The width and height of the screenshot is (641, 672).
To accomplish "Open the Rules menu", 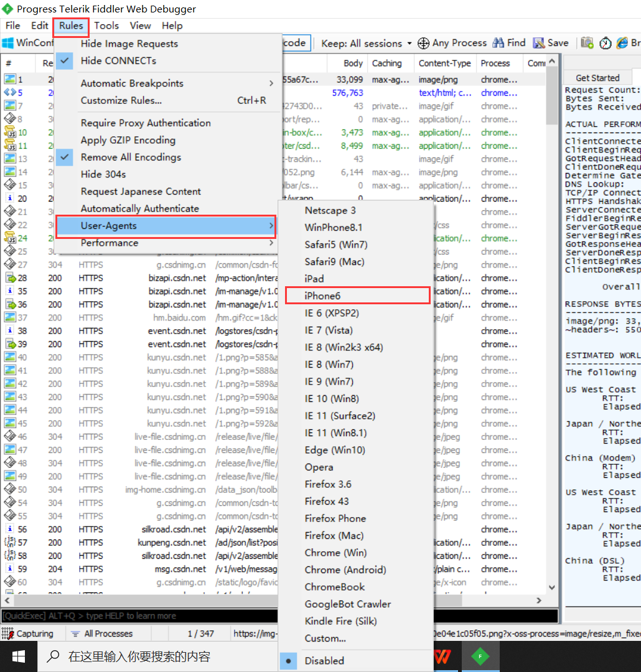I will pos(71,26).
